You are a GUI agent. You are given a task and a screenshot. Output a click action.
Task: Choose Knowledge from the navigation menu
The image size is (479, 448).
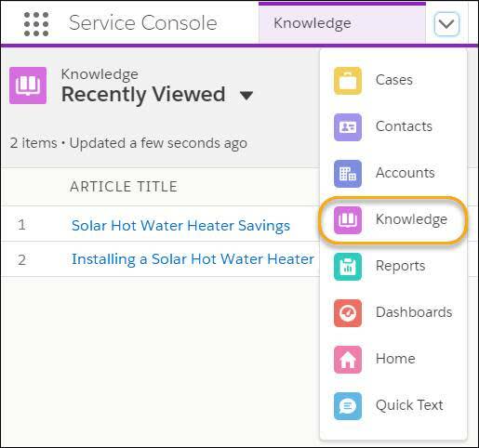[x=393, y=220]
